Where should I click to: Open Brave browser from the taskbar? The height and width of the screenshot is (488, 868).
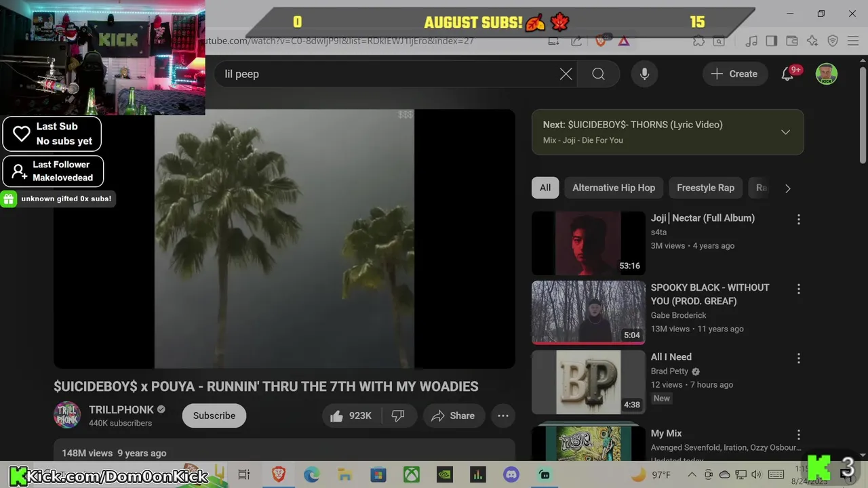[278, 474]
